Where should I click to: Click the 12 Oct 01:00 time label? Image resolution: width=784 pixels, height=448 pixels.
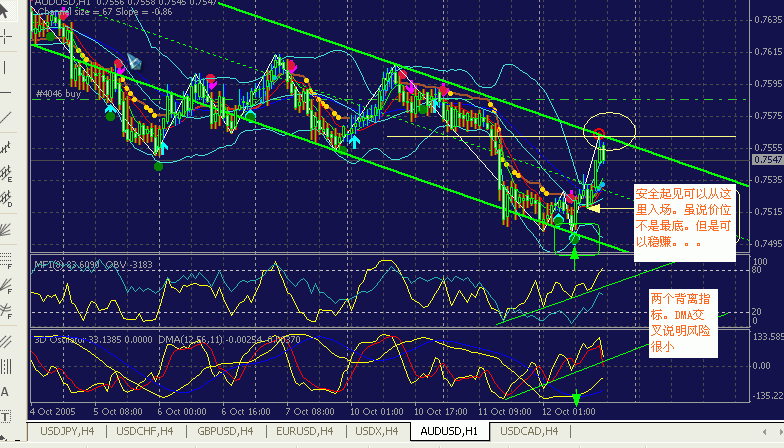pos(569,412)
